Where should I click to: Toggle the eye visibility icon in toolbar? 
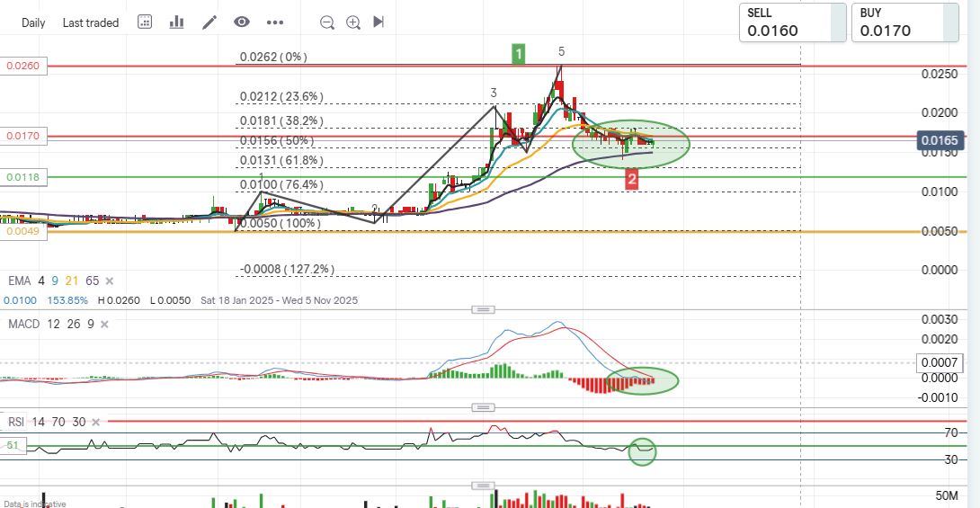coord(241,22)
